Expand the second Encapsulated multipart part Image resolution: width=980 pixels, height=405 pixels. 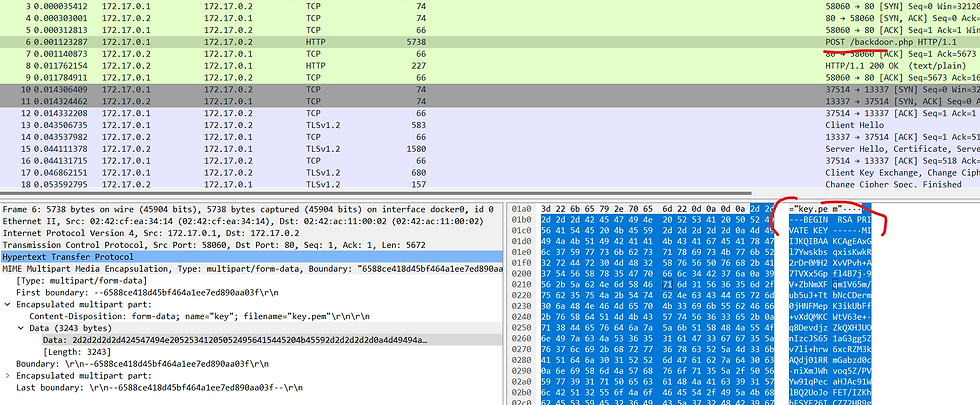coord(7,376)
